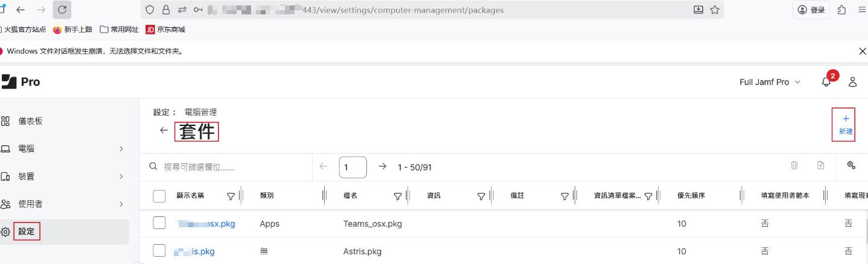Click the filter icon on 檔名 column

point(398,196)
